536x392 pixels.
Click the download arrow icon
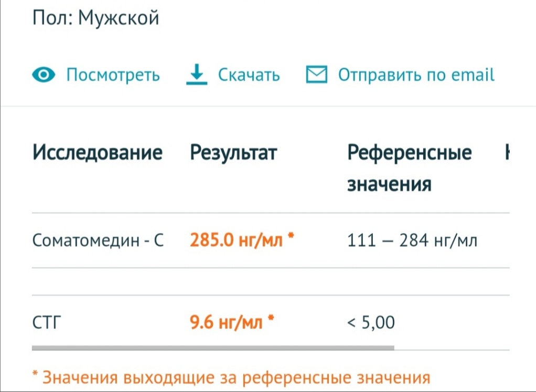[197, 74]
